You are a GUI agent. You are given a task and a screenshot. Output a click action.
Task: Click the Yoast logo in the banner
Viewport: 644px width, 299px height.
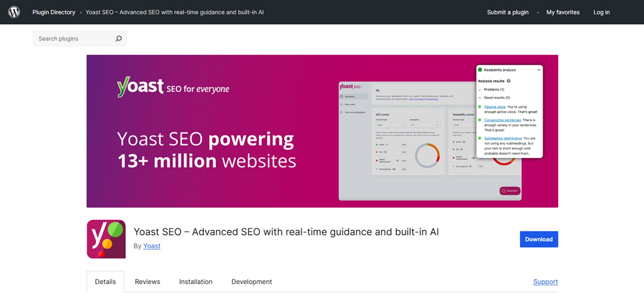140,87
